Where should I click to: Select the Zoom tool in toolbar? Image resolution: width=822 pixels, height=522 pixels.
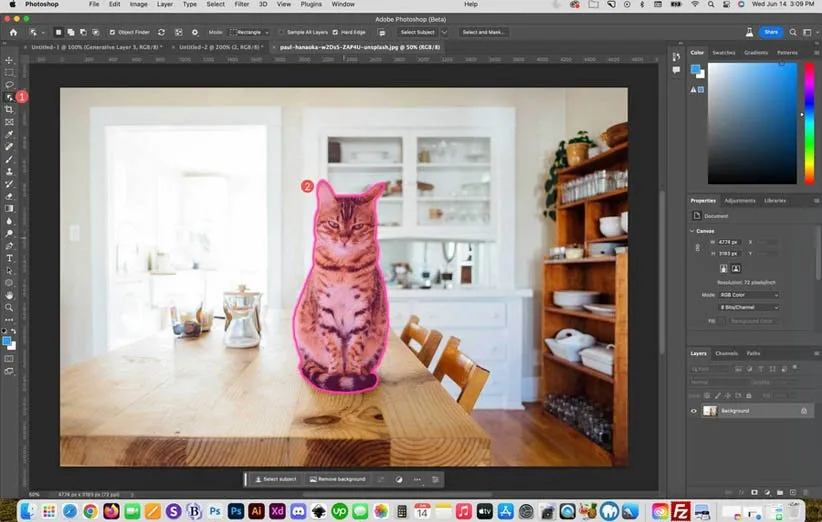(9, 307)
